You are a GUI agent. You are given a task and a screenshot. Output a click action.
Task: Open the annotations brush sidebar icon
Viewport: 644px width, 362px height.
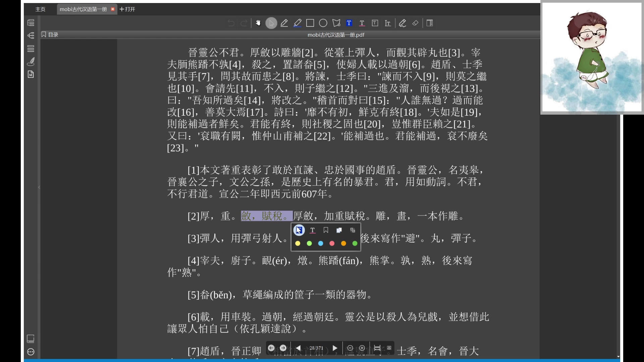click(31, 61)
